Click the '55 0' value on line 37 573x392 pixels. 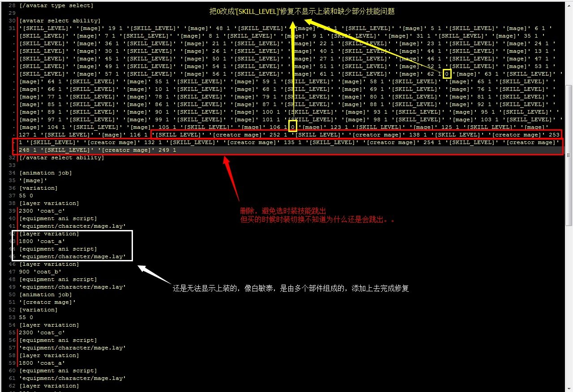tap(26, 196)
